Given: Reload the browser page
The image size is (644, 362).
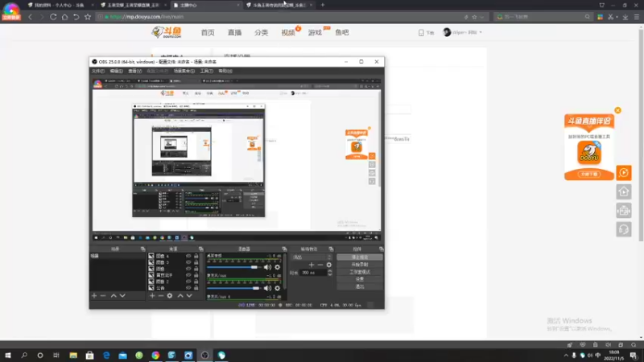Looking at the screenshot, I should (53, 17).
